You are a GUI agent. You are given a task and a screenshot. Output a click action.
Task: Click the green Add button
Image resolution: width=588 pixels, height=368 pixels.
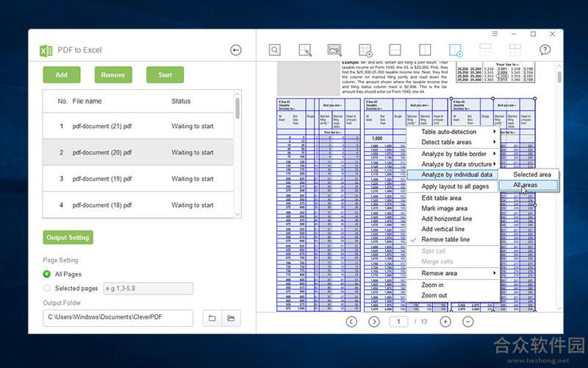click(62, 75)
